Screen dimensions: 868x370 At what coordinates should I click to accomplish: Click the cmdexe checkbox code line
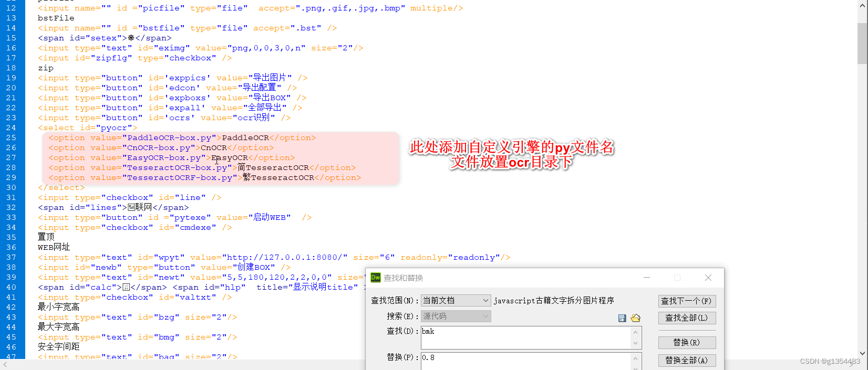click(x=135, y=227)
